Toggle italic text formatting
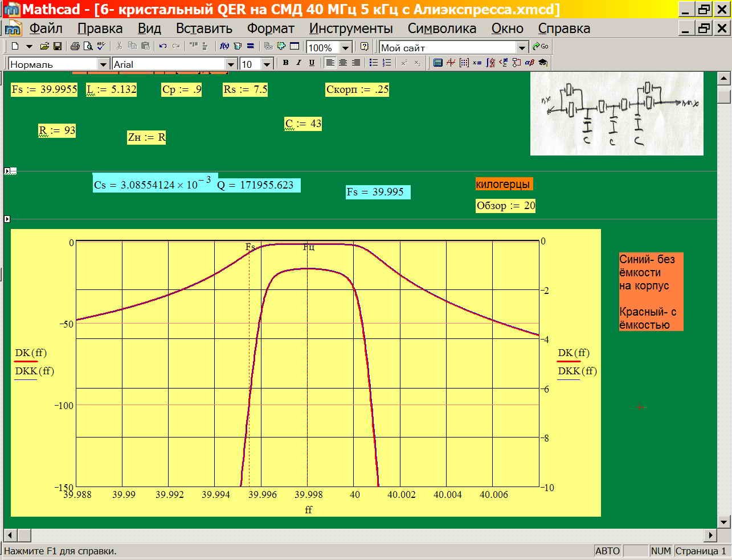The width and height of the screenshot is (732, 560). (x=298, y=63)
